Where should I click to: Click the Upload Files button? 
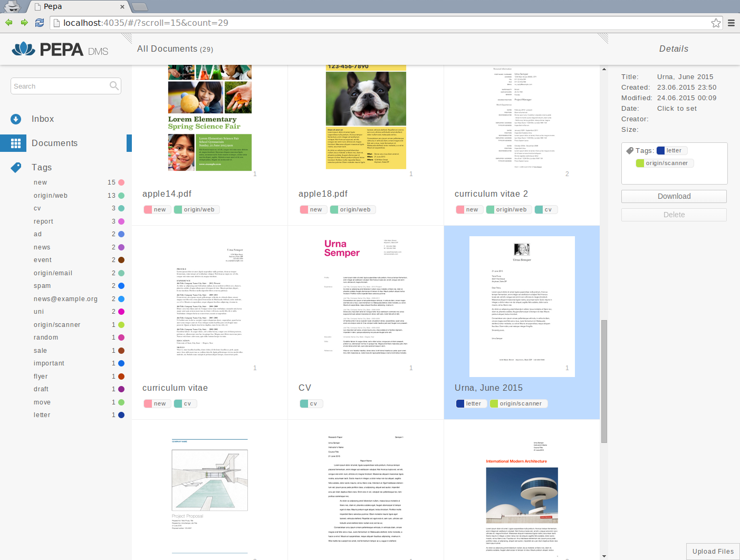click(712, 552)
